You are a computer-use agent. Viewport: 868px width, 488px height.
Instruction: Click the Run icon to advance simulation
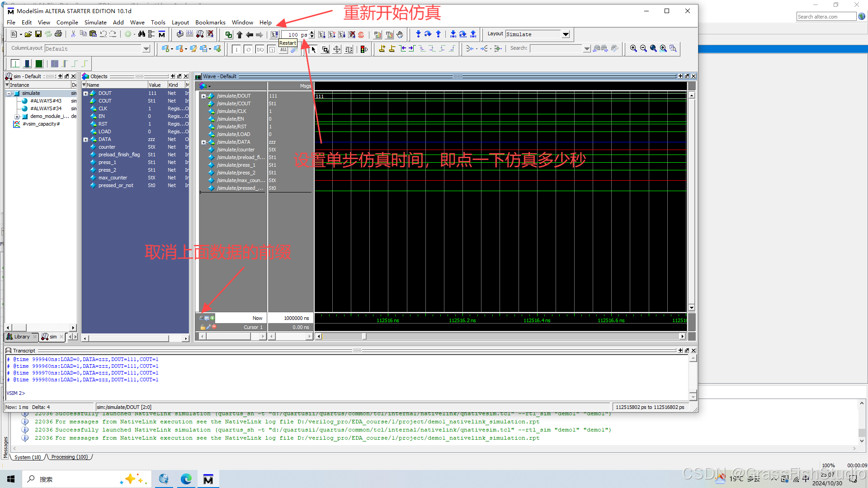(322, 34)
